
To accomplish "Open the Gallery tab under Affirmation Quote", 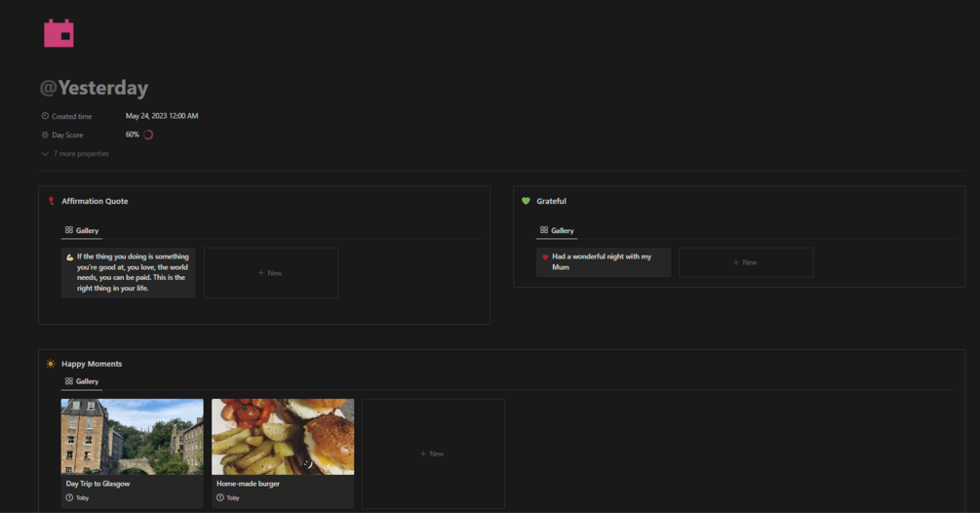I will tap(82, 230).
